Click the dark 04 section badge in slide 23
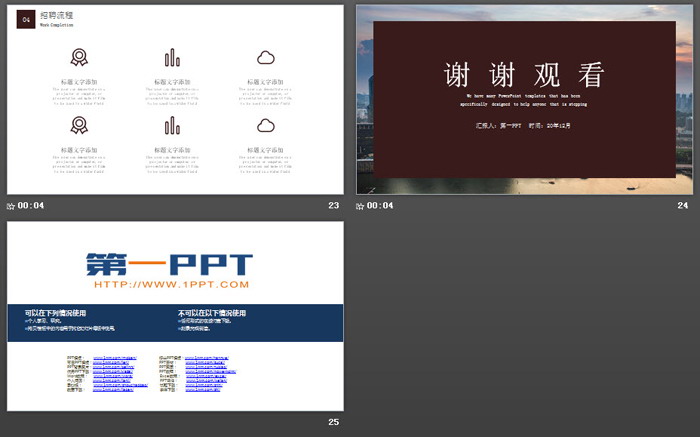 [x=26, y=19]
